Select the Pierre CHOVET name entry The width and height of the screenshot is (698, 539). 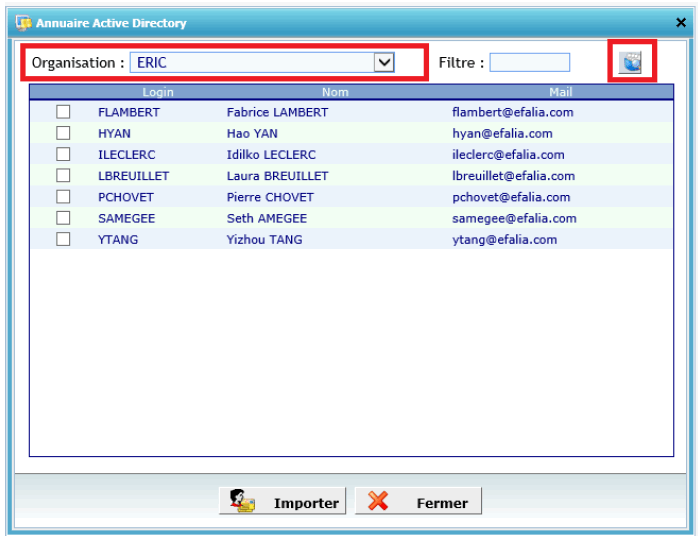click(x=270, y=197)
